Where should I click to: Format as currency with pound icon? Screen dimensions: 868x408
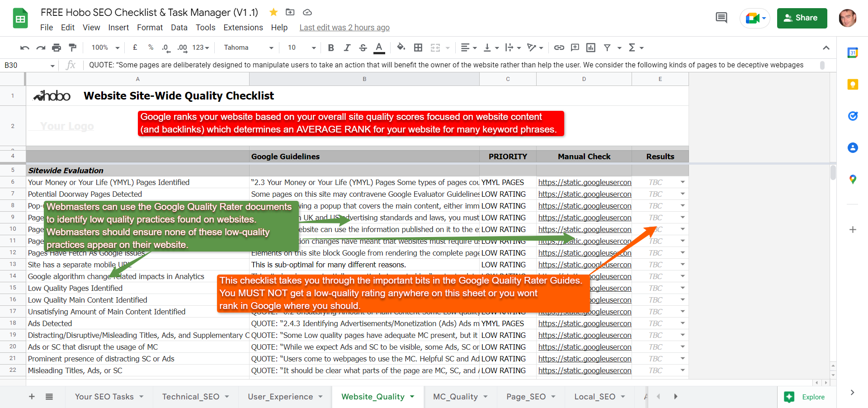tap(135, 47)
